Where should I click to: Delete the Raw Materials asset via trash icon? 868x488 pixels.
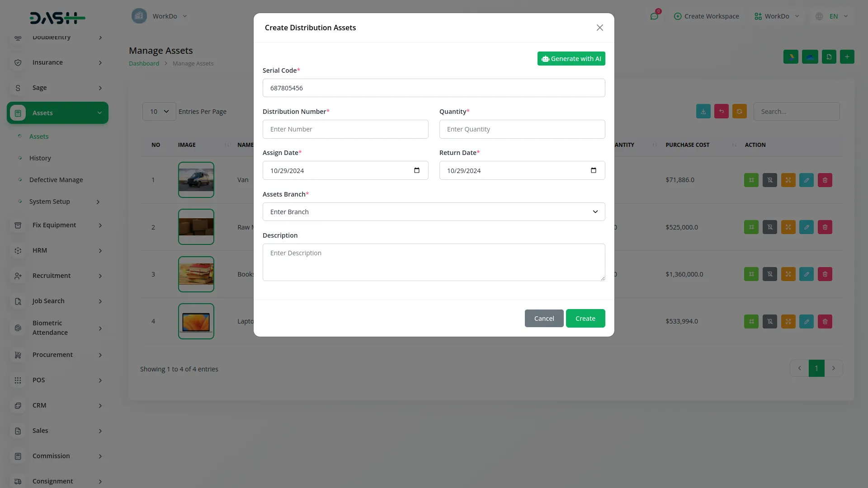(x=825, y=227)
